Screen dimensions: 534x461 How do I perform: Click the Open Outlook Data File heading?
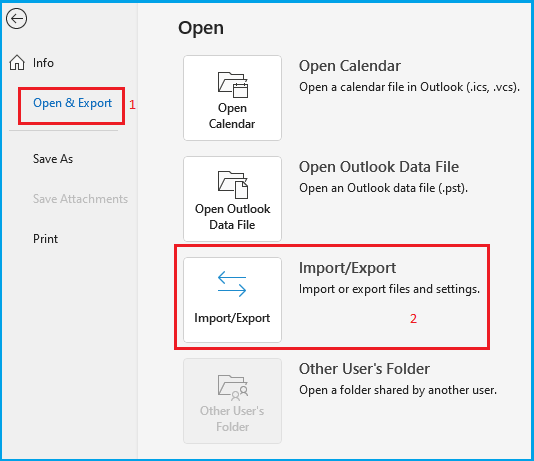(x=379, y=167)
